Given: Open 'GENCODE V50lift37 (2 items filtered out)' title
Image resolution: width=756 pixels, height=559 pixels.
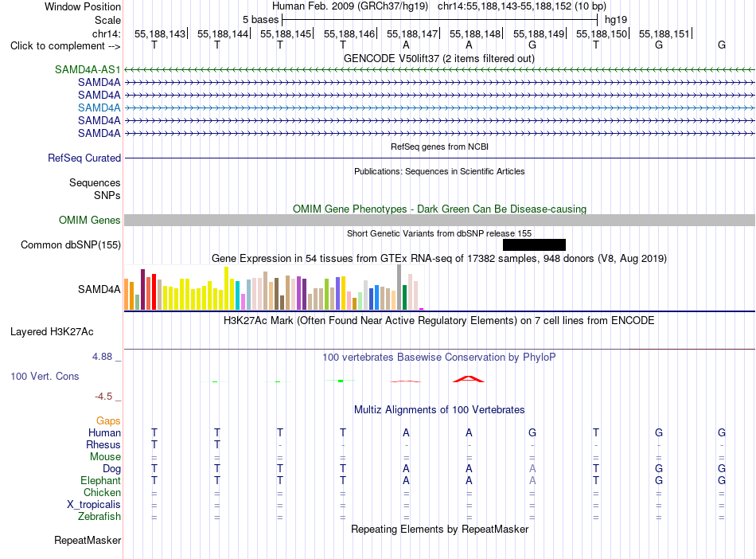Looking at the screenshot, I should pos(438,58).
